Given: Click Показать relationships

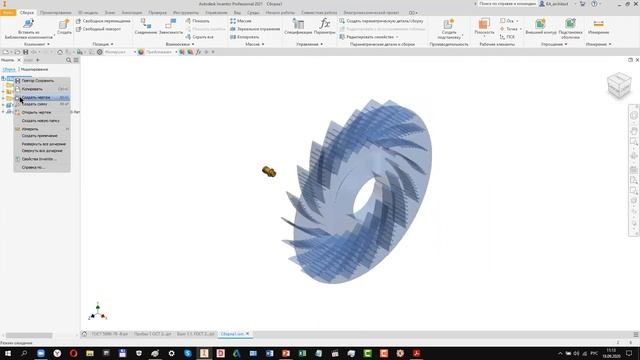Looking at the screenshot, I should tap(198, 21).
